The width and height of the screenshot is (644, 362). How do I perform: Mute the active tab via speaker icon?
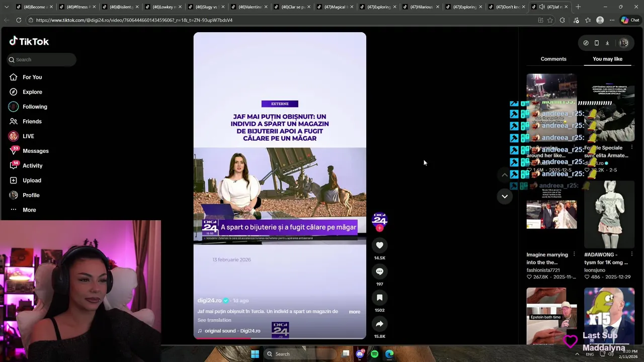tap(542, 7)
